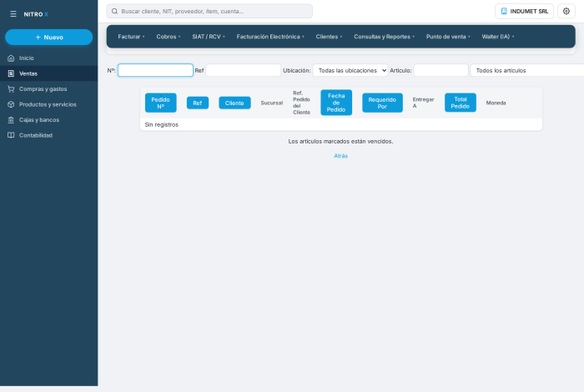The height and width of the screenshot is (392, 584).
Task: Focus the Nº input field
Action: click(x=155, y=70)
